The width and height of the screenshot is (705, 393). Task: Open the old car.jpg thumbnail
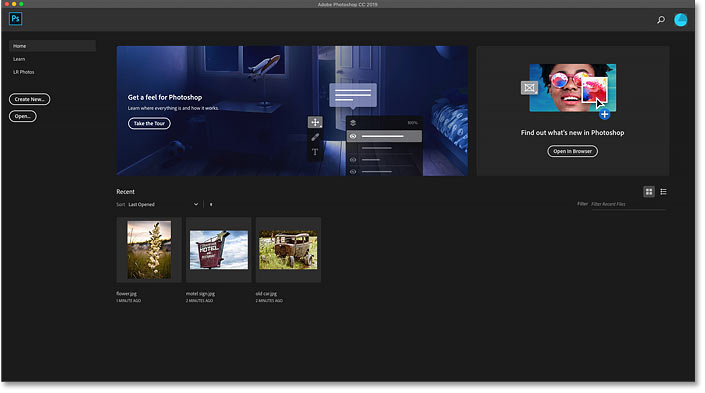[x=288, y=250]
